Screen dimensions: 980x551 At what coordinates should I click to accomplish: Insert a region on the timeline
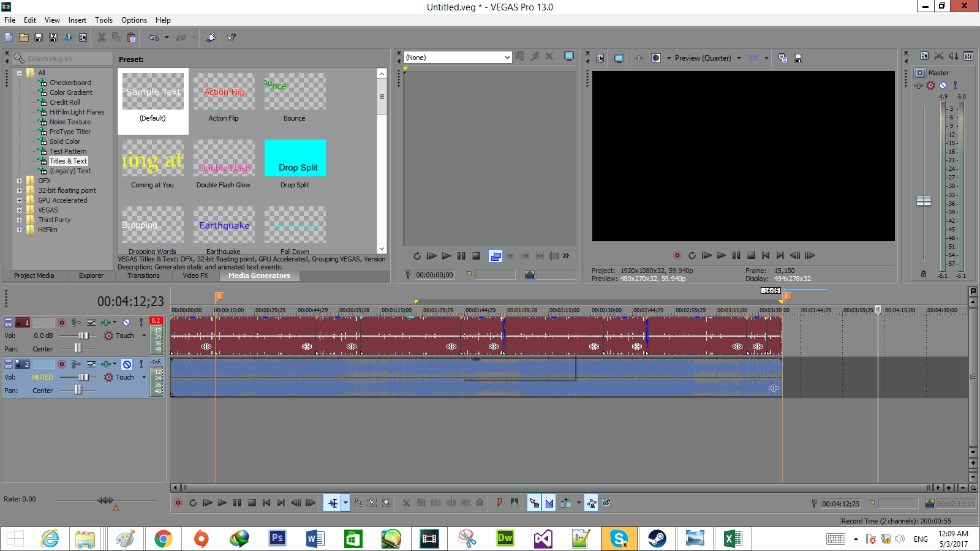(x=514, y=503)
